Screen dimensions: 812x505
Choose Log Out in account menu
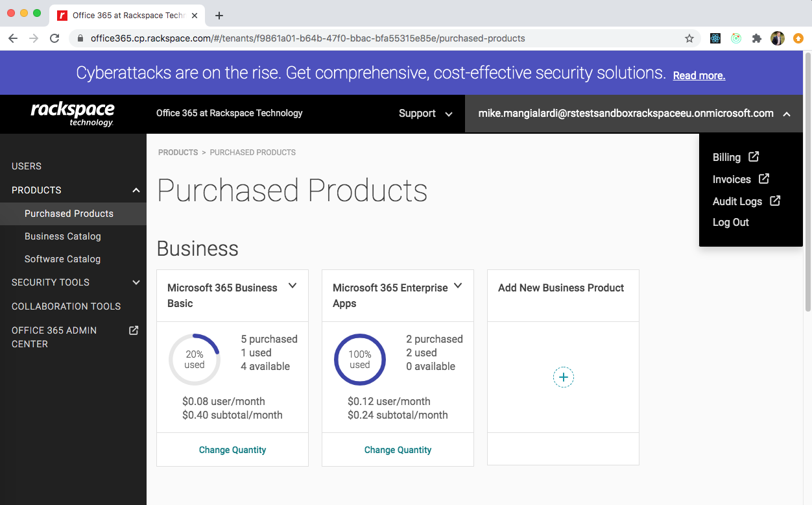coord(730,222)
